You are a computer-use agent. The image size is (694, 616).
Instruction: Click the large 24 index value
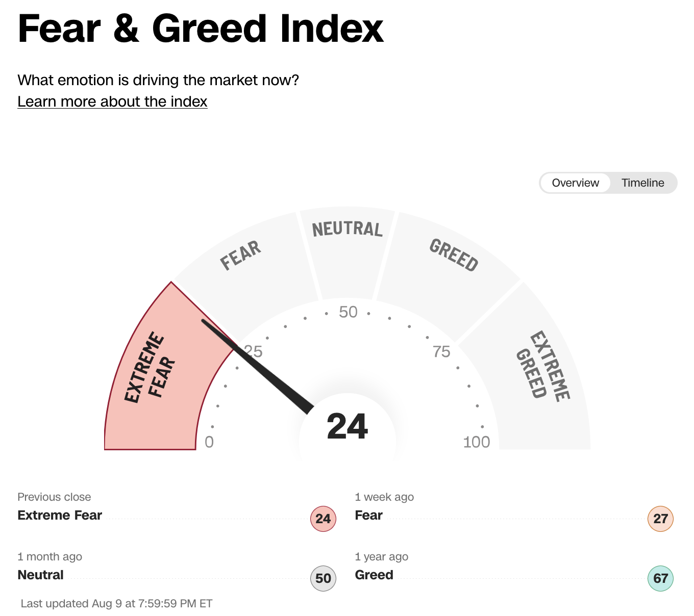347,427
